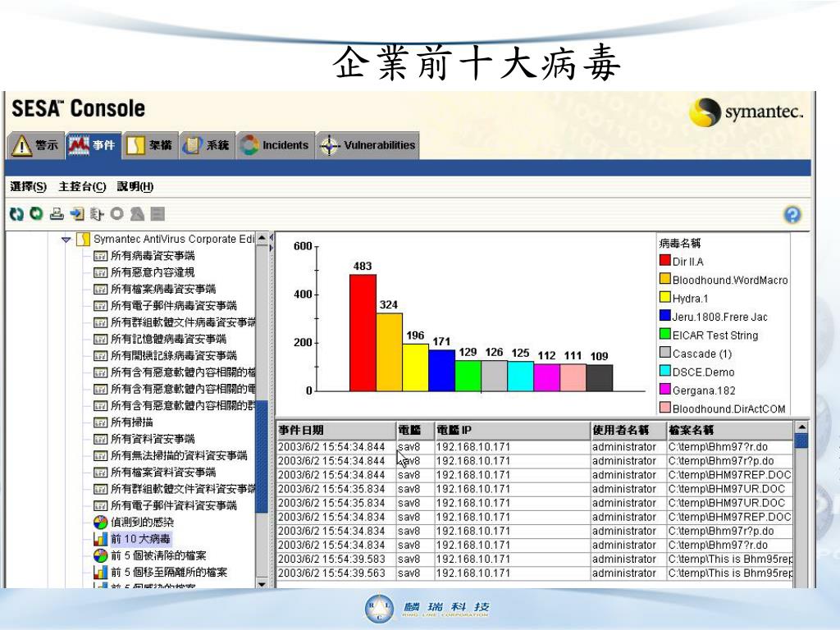Click the blue help question mark icon
Screen dimensions: 840x630
point(792,215)
